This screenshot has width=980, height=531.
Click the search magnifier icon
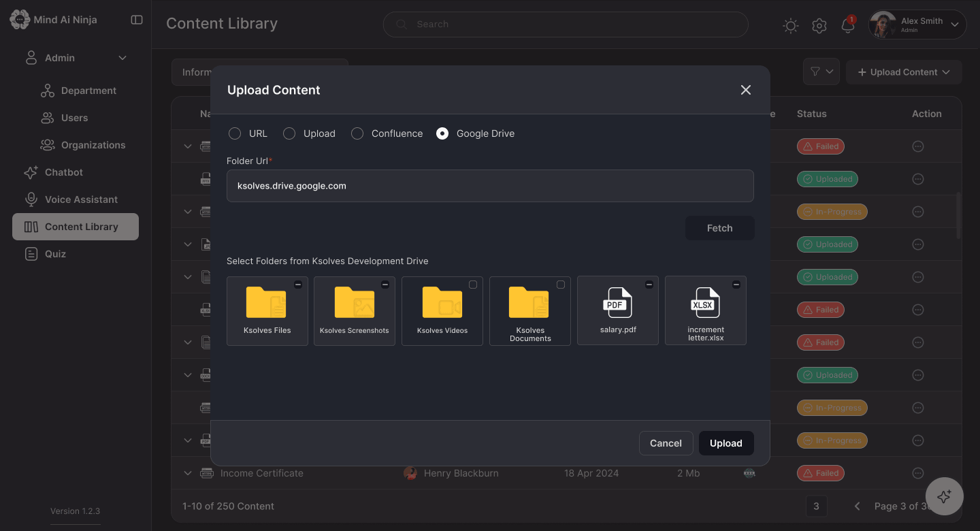402,25
